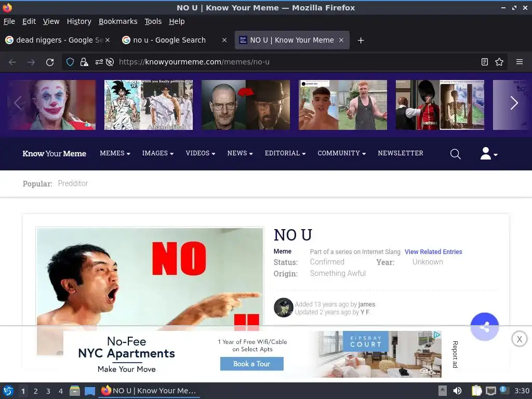The image size is (532, 399).
Task: Open the History menu
Action: (x=79, y=21)
